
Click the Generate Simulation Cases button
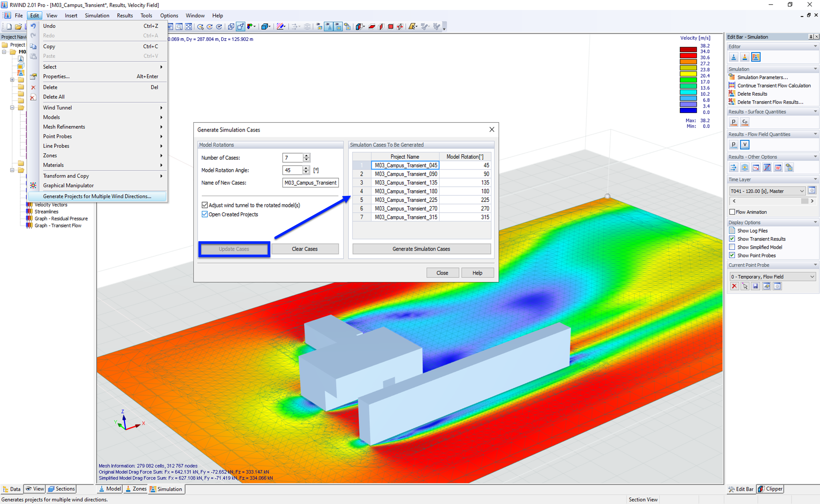[x=421, y=249]
